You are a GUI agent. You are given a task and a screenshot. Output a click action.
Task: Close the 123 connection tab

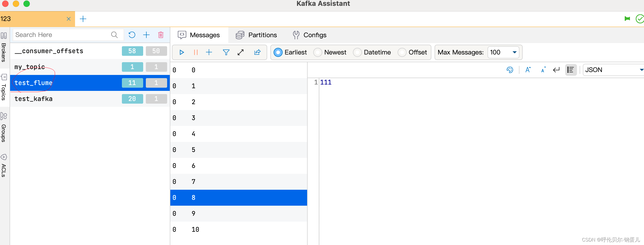(69, 19)
